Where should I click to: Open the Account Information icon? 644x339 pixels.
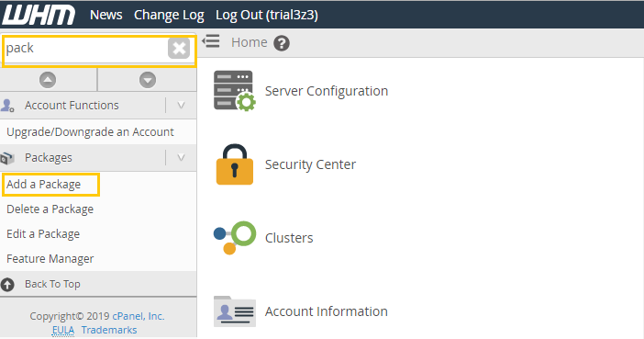235,311
